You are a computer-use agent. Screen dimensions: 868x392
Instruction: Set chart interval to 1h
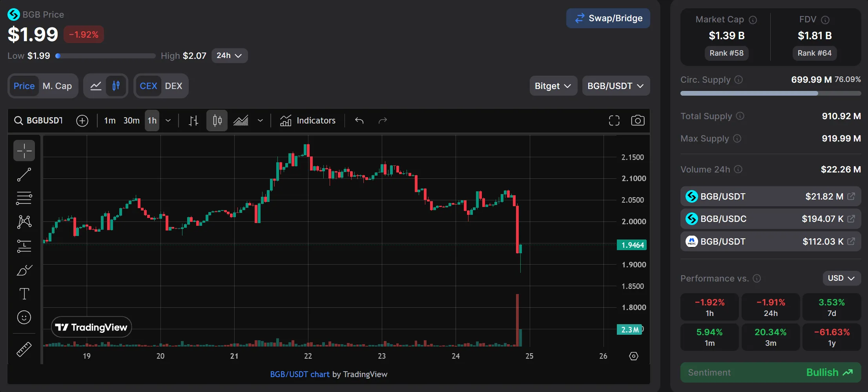coord(152,120)
